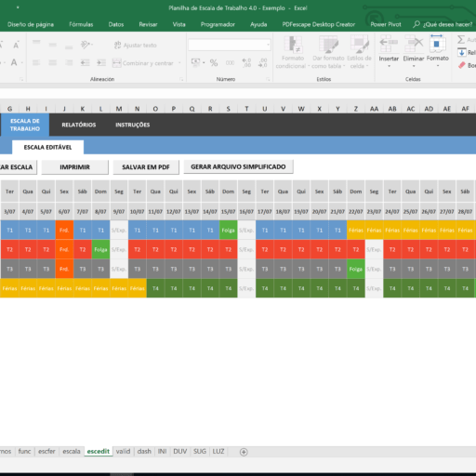Click IMPRIMIR button
This screenshot has width=476, height=476.
[75, 167]
